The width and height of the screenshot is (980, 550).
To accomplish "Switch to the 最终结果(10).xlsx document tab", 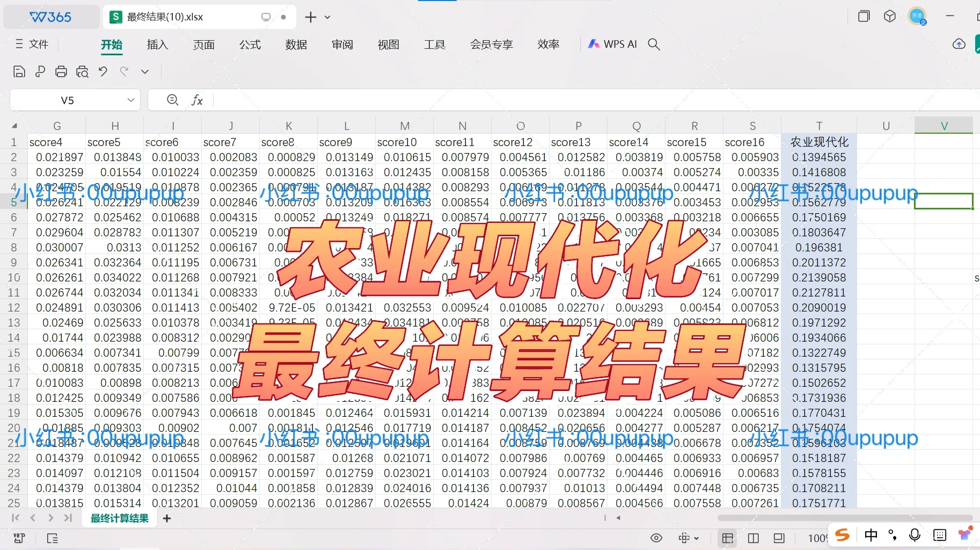I will click(x=199, y=17).
